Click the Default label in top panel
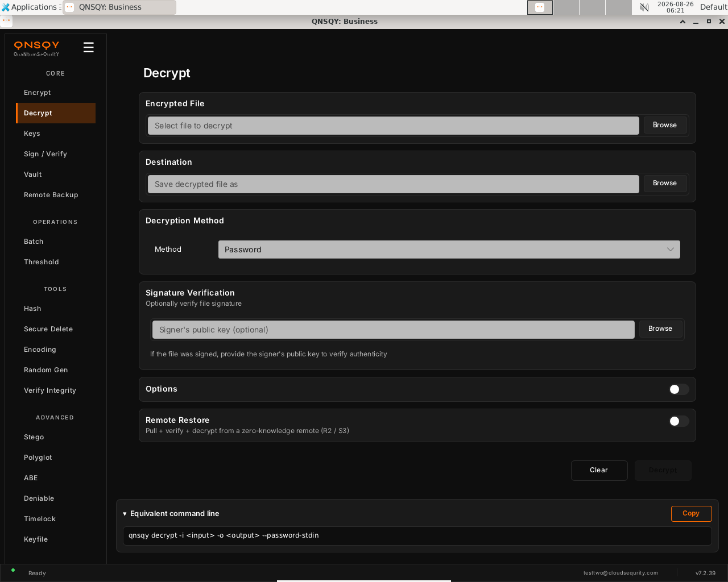This screenshot has height=582, width=728. click(x=713, y=7)
